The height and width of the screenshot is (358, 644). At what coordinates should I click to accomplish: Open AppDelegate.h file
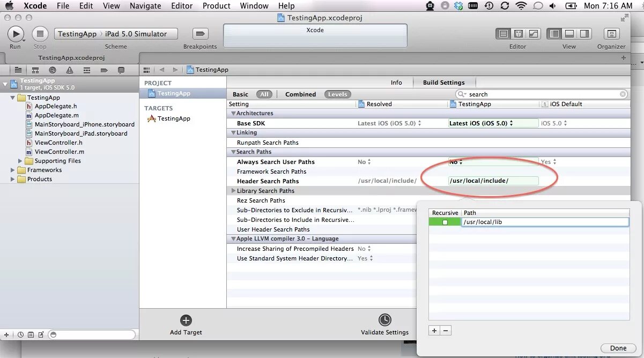(56, 106)
